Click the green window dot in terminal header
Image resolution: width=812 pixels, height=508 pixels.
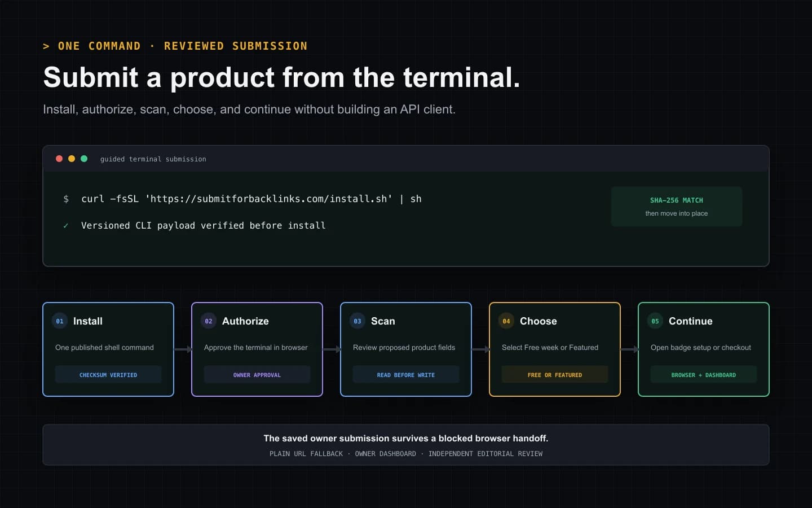tap(84, 159)
